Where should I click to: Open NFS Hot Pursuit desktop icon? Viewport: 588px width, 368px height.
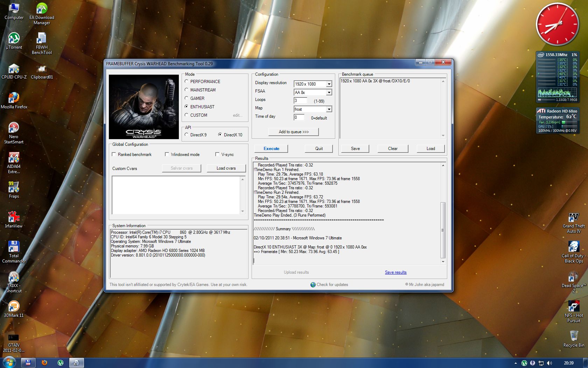click(x=574, y=312)
